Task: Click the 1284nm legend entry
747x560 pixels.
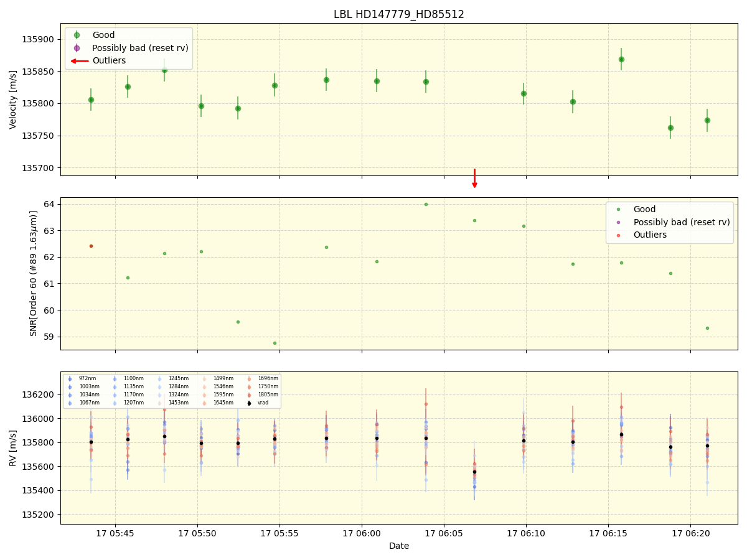Action: pyautogui.click(x=173, y=386)
